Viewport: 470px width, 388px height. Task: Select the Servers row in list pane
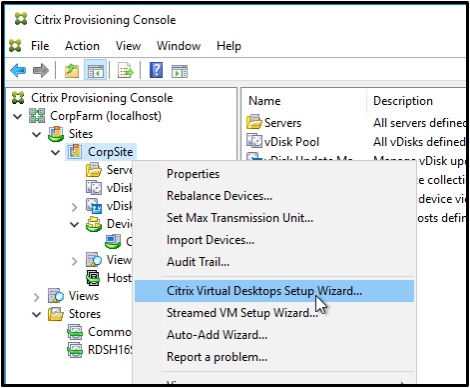pos(355,122)
